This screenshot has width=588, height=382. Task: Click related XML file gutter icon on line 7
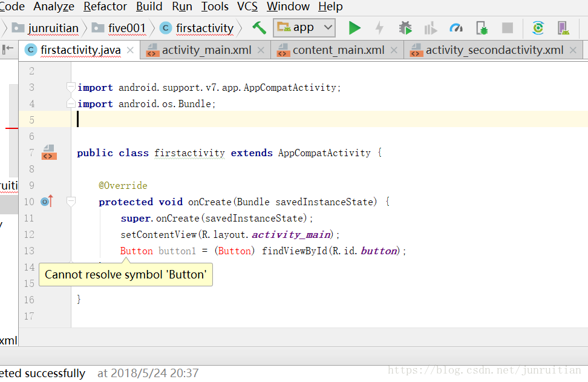pos(49,153)
